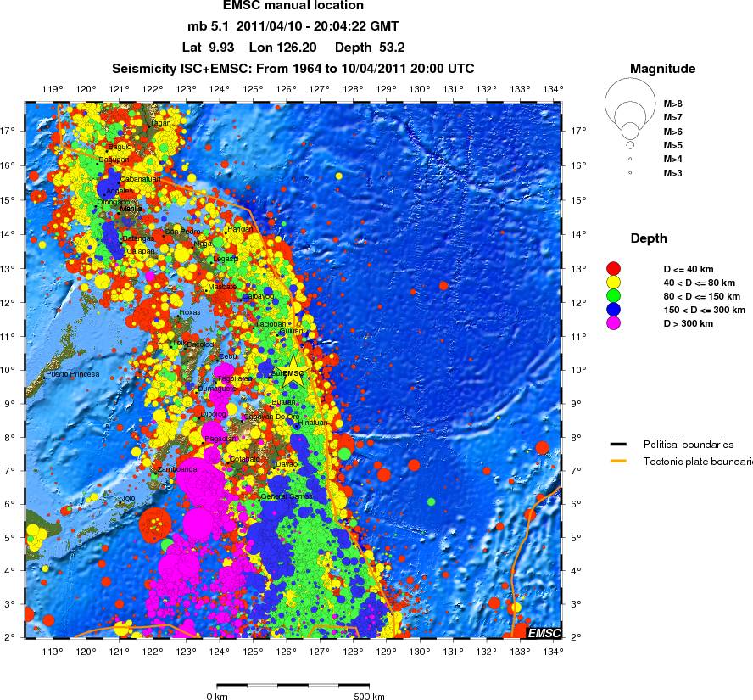Click the top axis '134°' longitude label
The width and height of the screenshot is (753, 700).
[553, 89]
